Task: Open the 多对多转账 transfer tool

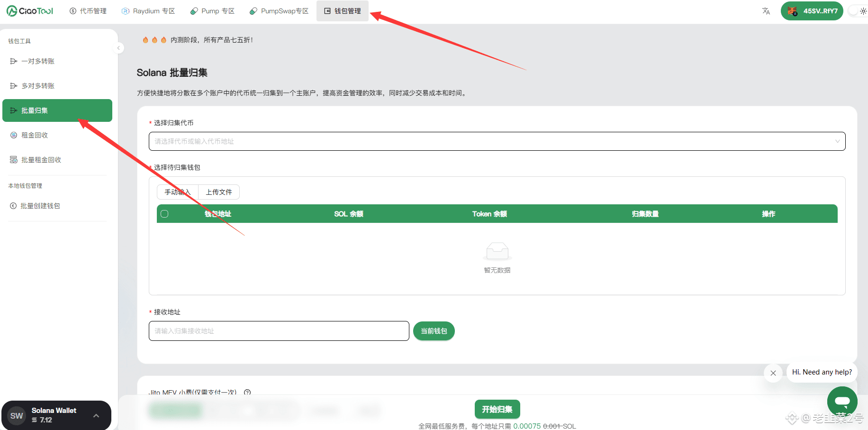Action: (x=38, y=85)
